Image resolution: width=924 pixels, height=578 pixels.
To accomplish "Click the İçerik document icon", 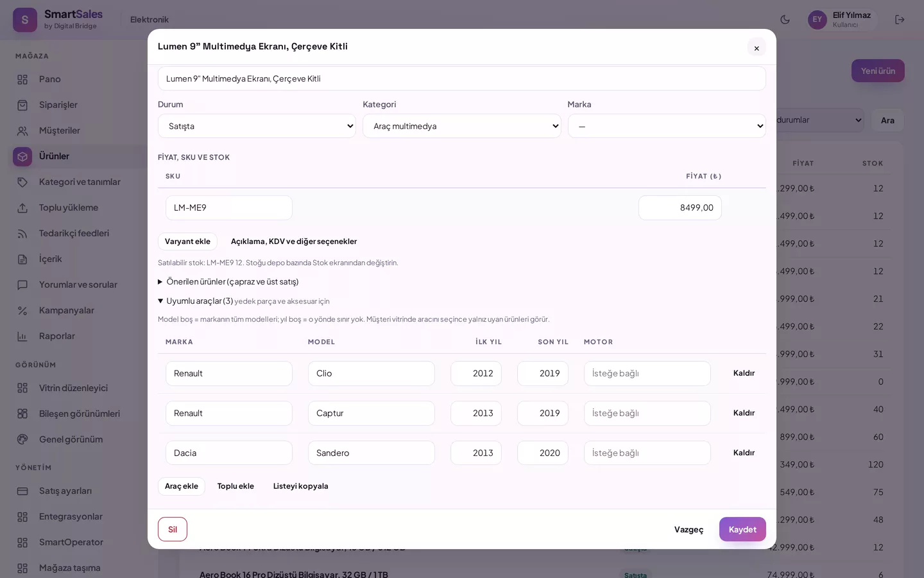I will [22, 259].
